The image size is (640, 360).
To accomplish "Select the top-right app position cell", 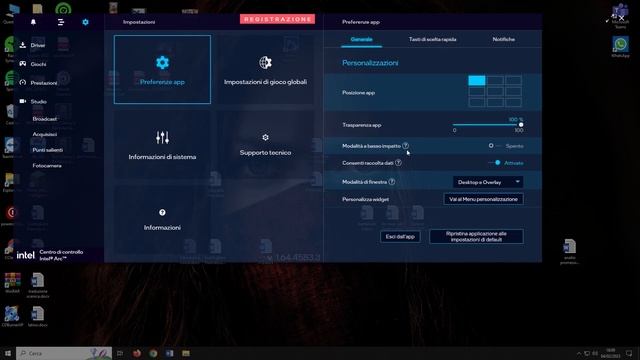I will (513, 80).
